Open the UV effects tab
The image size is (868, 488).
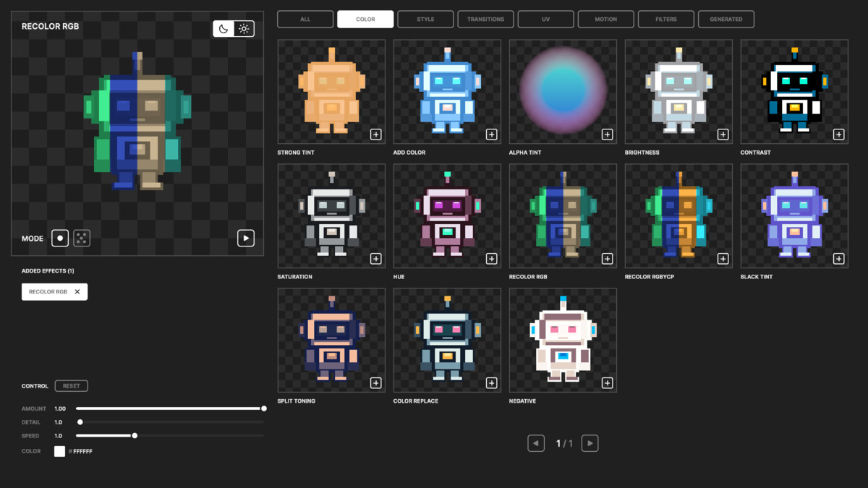pyautogui.click(x=545, y=20)
